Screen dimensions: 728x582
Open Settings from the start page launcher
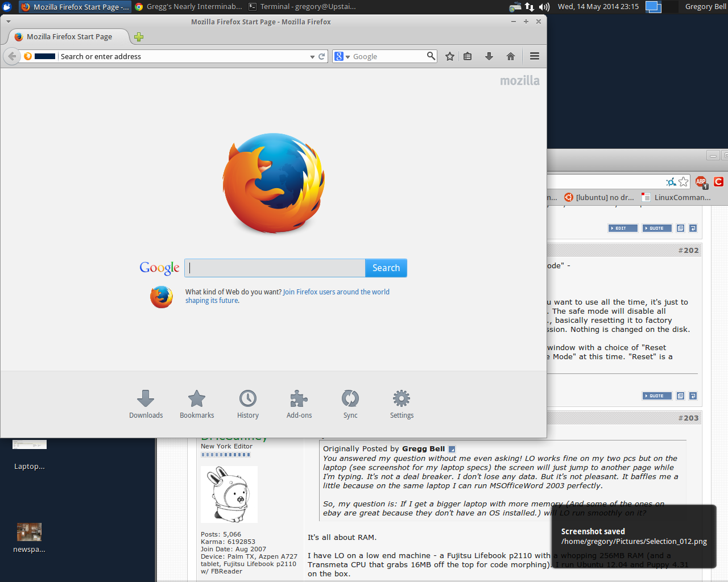402,405
